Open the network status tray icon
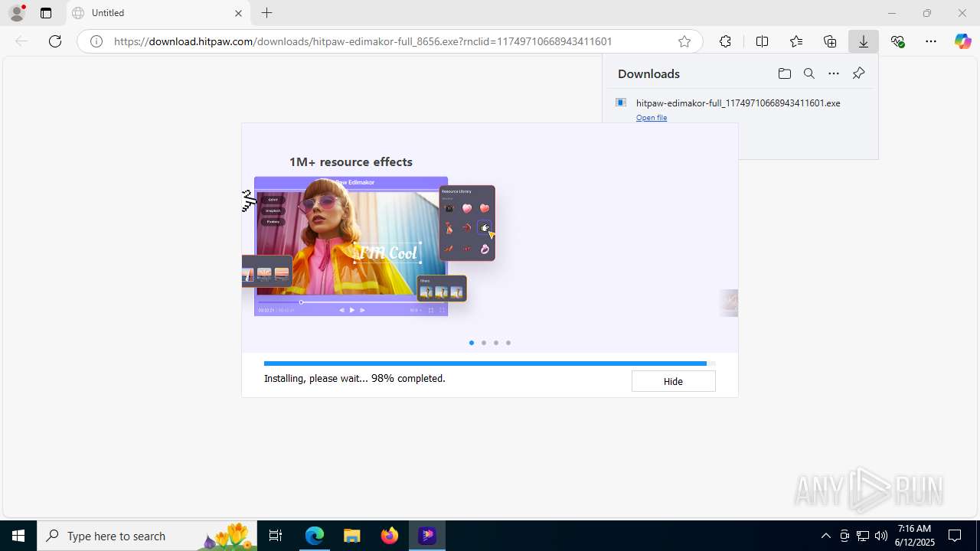980x551 pixels. tap(863, 536)
